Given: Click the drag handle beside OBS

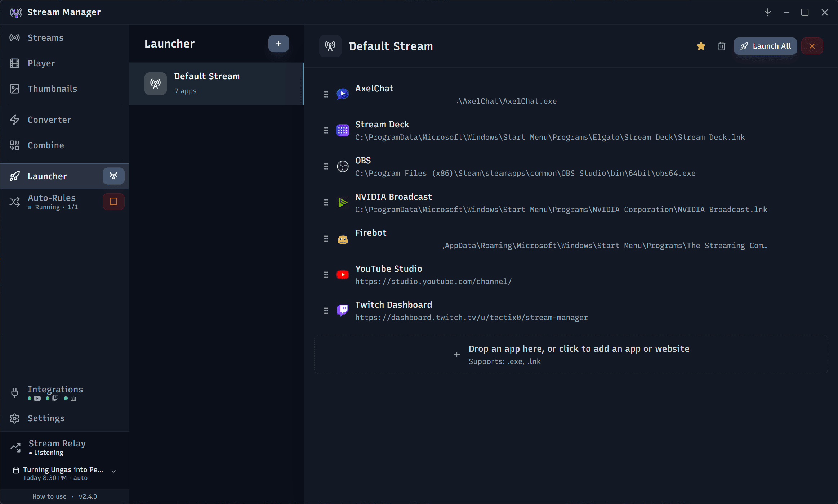Looking at the screenshot, I should tap(326, 166).
